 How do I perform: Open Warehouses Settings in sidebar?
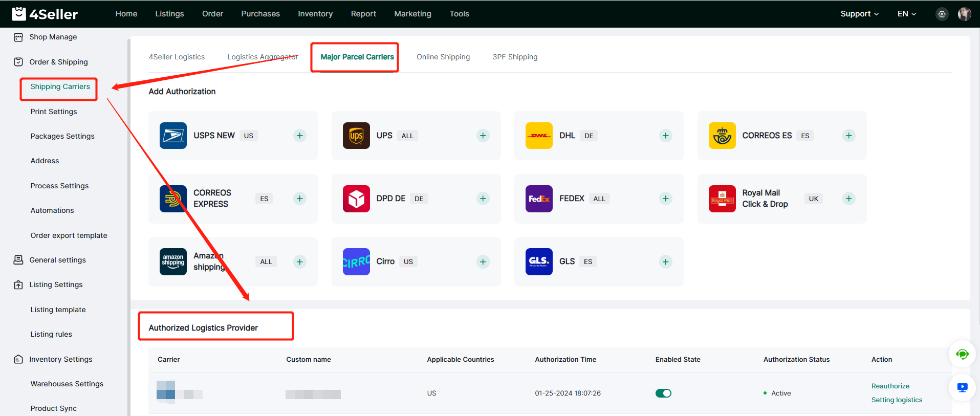click(67, 384)
